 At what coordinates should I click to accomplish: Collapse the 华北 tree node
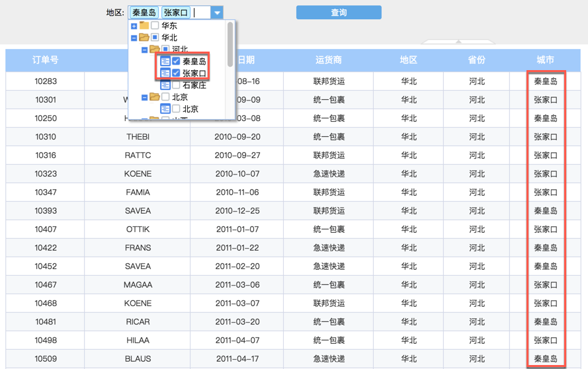(x=134, y=38)
